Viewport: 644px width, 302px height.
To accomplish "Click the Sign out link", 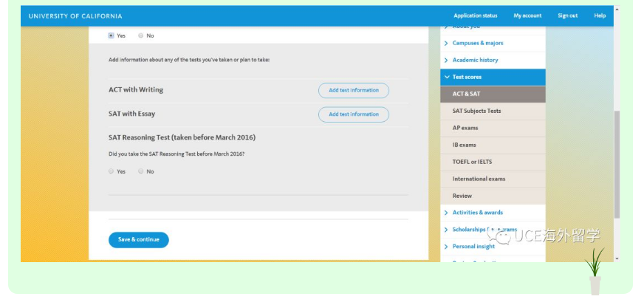I will click(567, 16).
